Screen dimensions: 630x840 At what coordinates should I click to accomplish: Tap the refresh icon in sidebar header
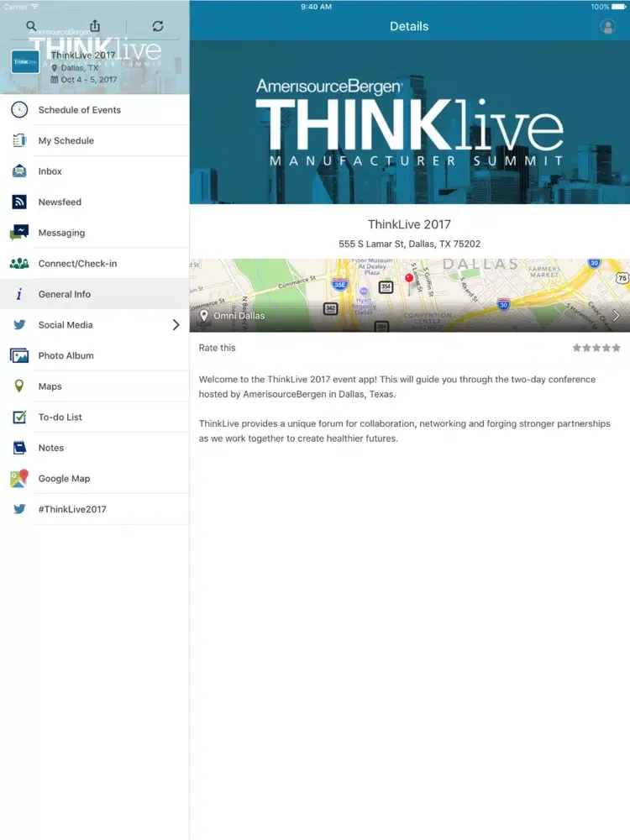tap(158, 26)
